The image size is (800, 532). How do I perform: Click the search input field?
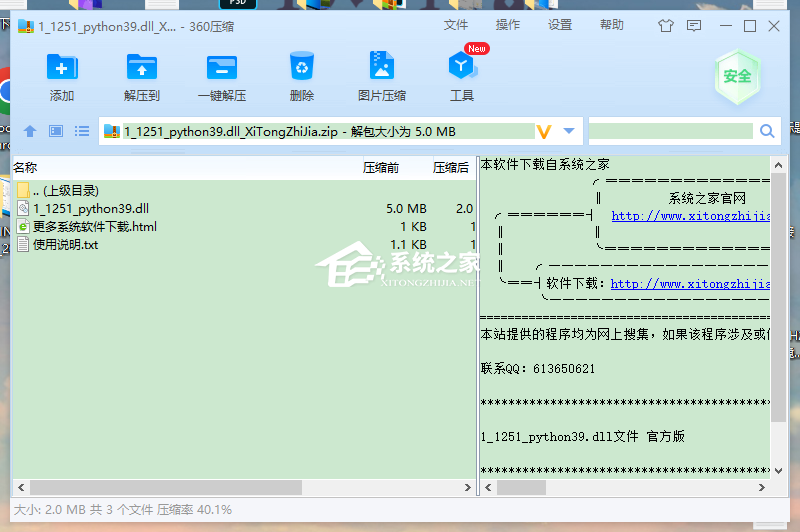[671, 131]
